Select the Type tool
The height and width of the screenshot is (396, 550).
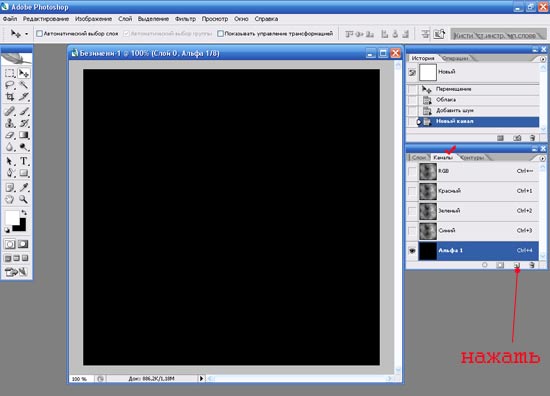tap(24, 161)
